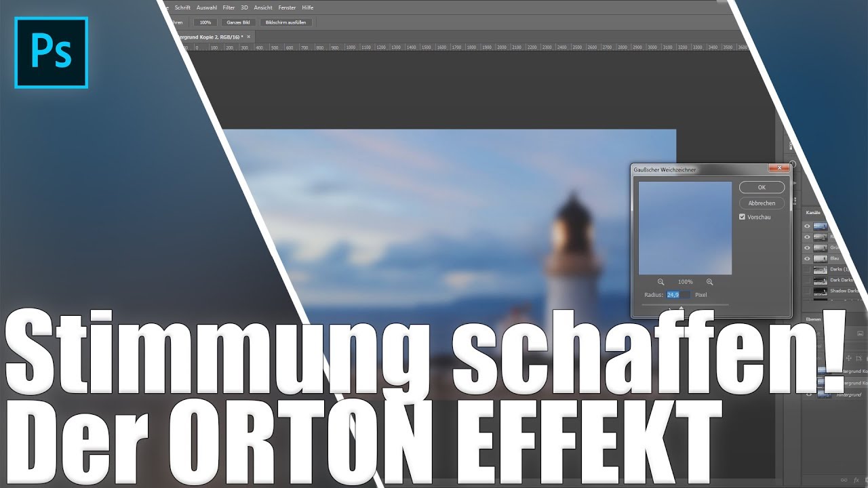Click the Radius slider handle
Viewport: 868px width, 488px height.
click(682, 308)
